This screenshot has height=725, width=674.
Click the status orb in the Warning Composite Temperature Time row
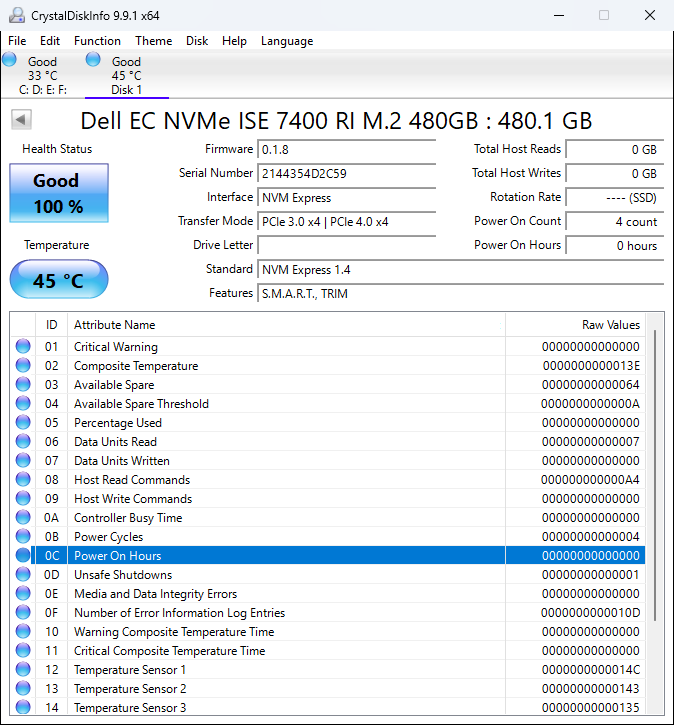pos(23,631)
